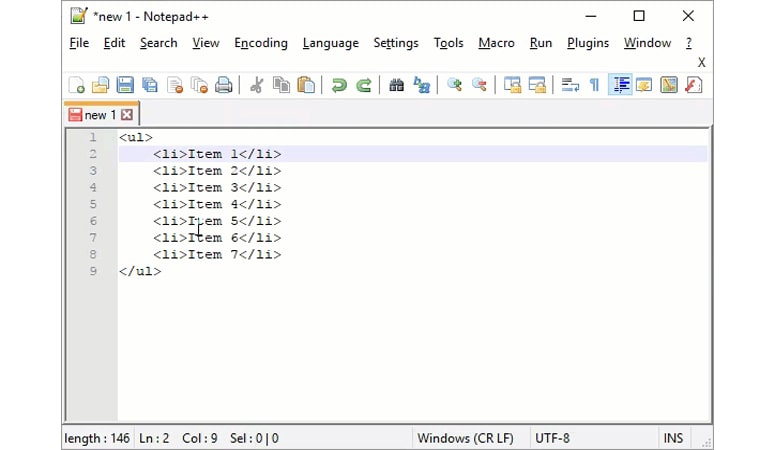Open the function list icon
Screen dimensions: 768x450
pos(694,85)
